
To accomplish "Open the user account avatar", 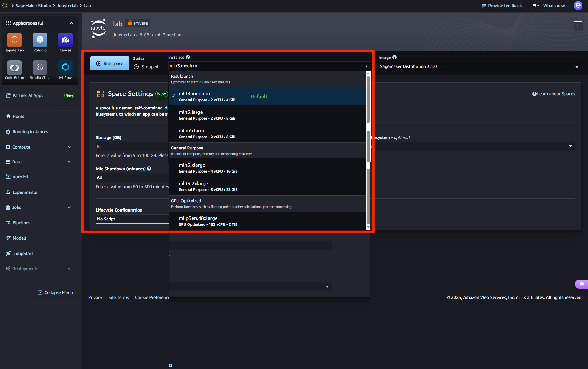I will pos(578,6).
